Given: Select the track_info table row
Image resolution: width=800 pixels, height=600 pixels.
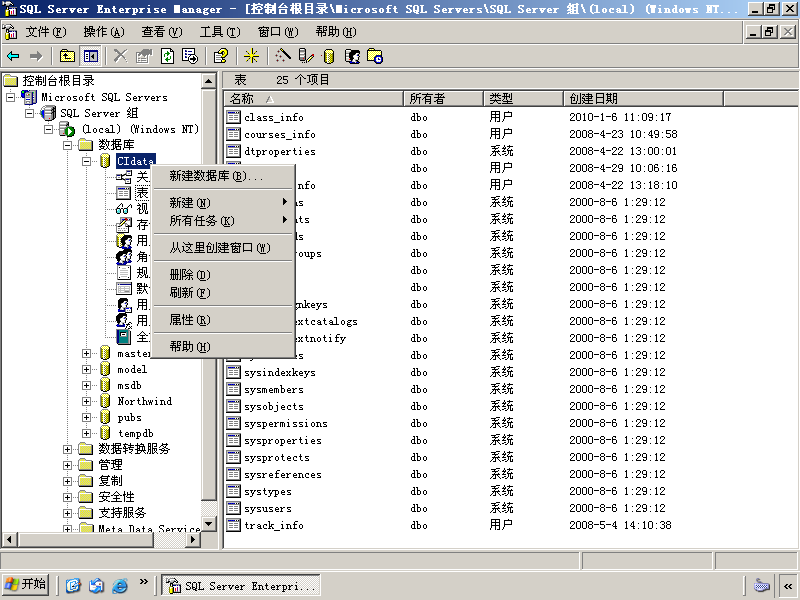Looking at the screenshot, I should click(273, 526).
